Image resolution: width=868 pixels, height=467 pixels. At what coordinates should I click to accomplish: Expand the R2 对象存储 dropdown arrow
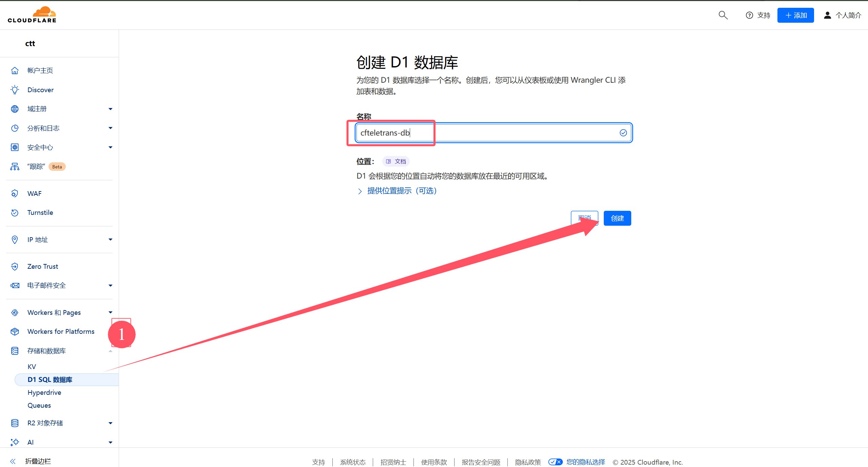click(x=110, y=423)
